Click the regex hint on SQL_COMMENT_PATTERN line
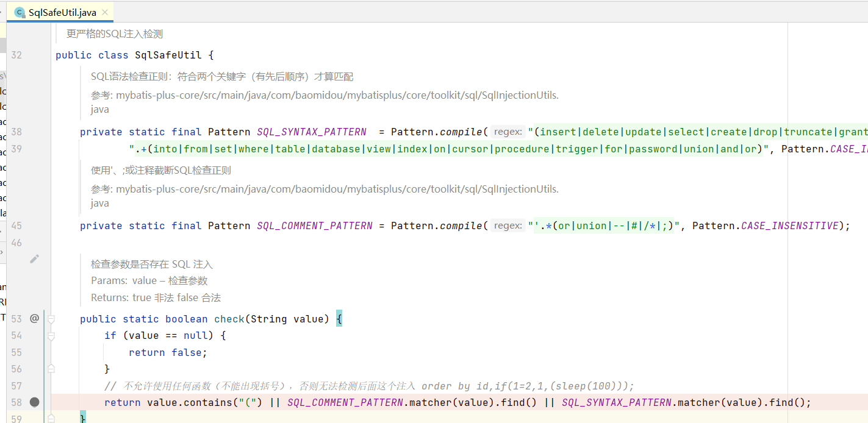The width and height of the screenshot is (868, 423). tap(508, 226)
